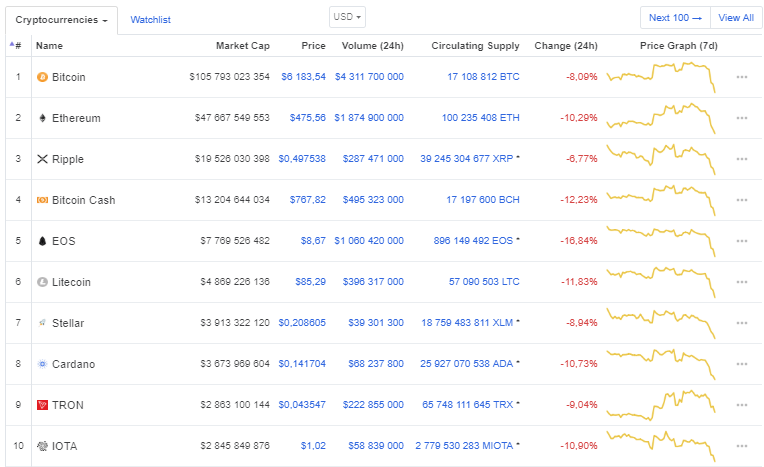Viewport: 764px width, 467px height.
Task: Open the three-dot menu for Bitcoin Cash row
Action: tap(742, 200)
